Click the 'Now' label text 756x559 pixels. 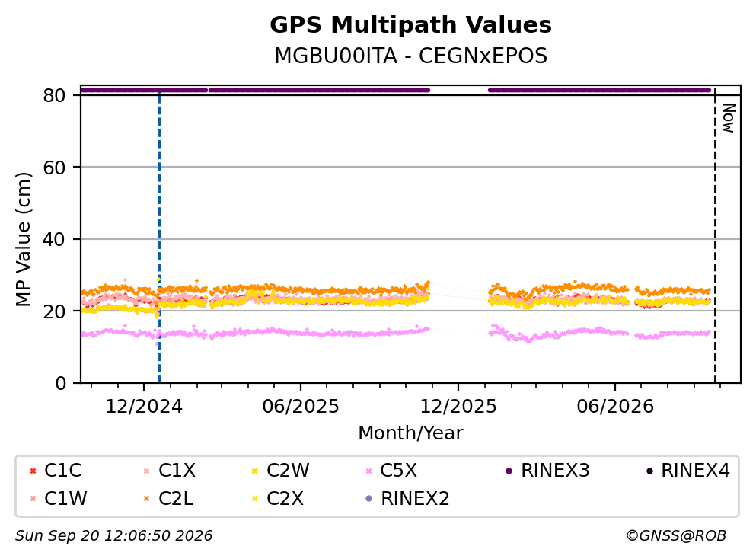[x=728, y=118]
